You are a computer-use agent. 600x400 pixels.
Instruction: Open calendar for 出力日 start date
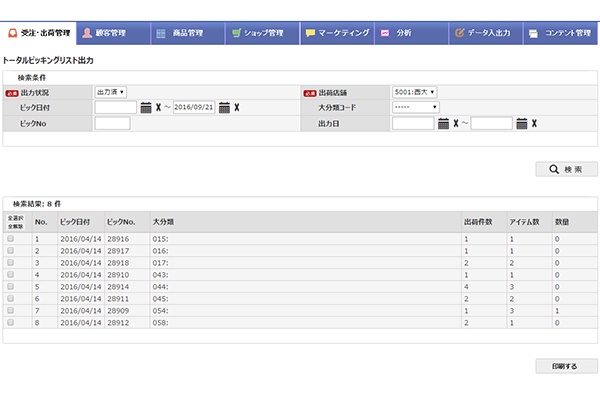[x=443, y=124]
